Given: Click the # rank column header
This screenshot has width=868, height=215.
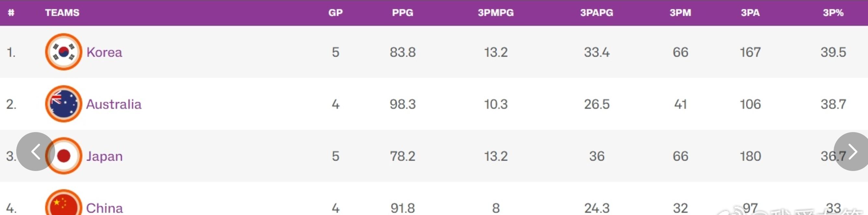Looking at the screenshot, I should (11, 13).
